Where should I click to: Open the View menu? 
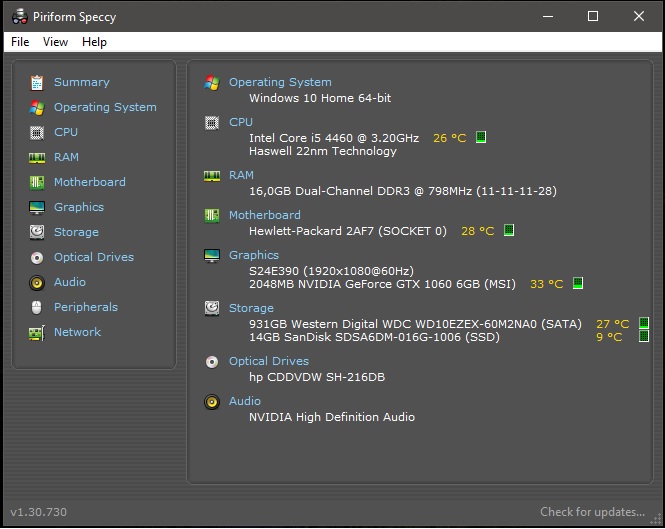tap(55, 42)
